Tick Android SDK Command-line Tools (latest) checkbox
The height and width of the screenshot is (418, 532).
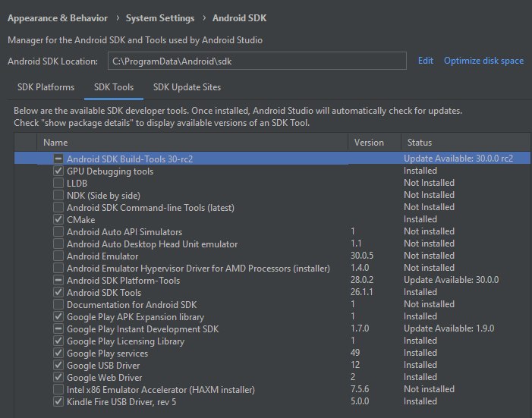pyautogui.click(x=58, y=207)
